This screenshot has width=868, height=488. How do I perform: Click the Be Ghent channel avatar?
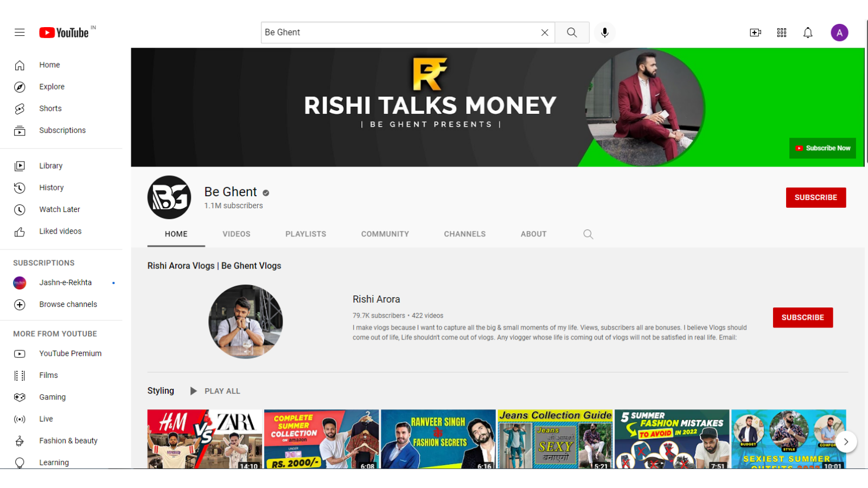tap(169, 197)
